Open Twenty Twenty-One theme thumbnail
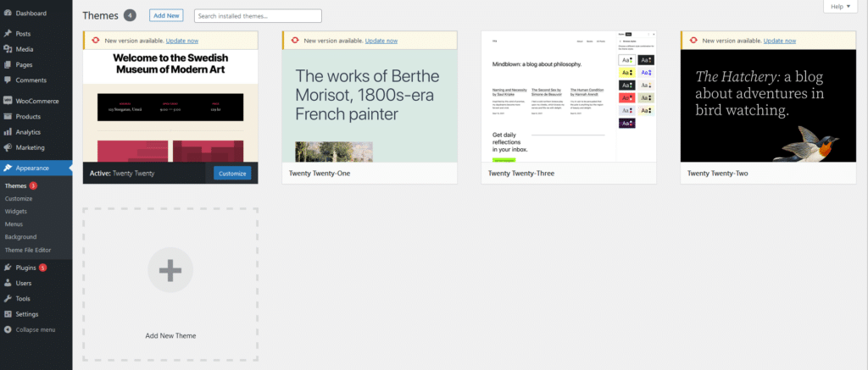The height and width of the screenshot is (370, 868). point(370,106)
